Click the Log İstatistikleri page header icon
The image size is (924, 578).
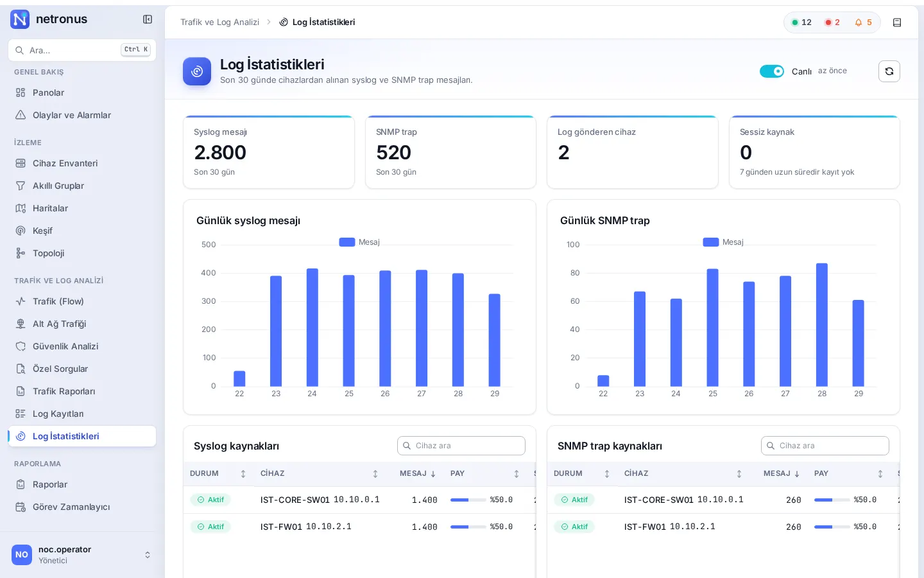(197, 71)
